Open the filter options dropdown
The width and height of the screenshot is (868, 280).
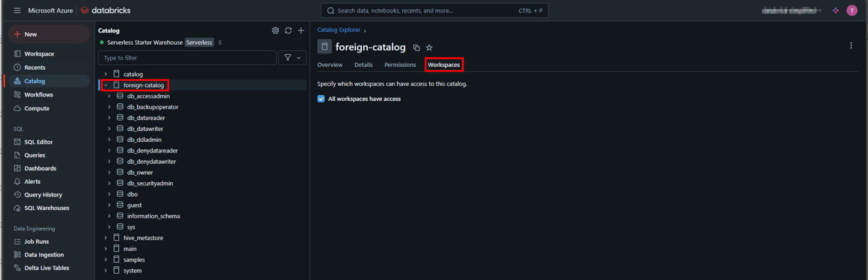[292, 57]
